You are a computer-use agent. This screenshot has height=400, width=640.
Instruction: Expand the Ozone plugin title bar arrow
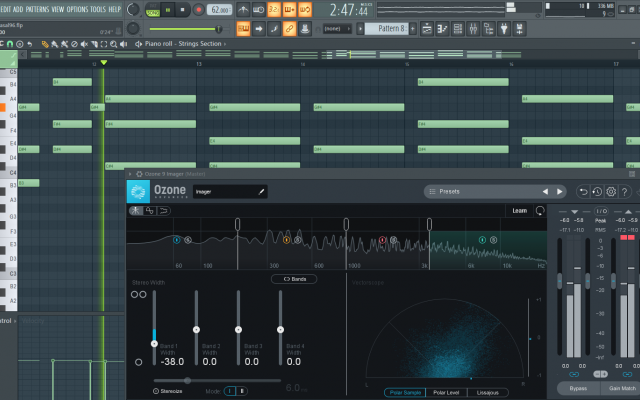[x=130, y=174]
